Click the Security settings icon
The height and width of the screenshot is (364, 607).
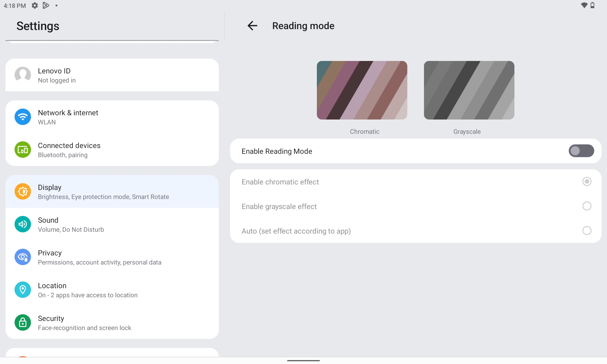(22, 322)
